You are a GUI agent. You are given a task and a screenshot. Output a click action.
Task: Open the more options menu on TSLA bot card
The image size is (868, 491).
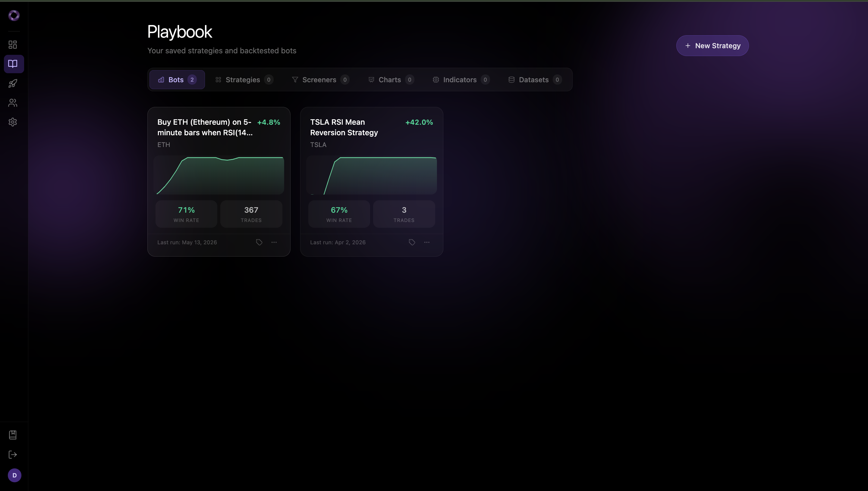427,242
